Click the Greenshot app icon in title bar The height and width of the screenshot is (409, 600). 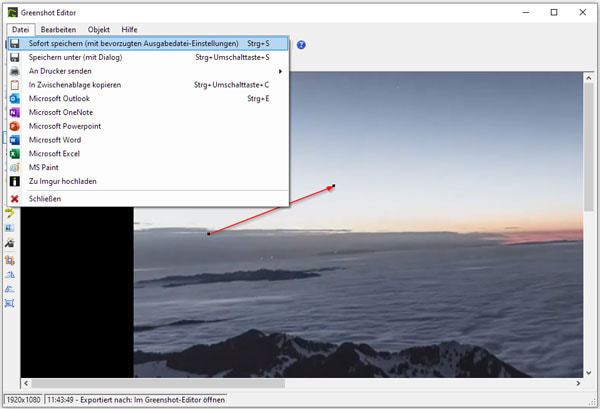13,13
